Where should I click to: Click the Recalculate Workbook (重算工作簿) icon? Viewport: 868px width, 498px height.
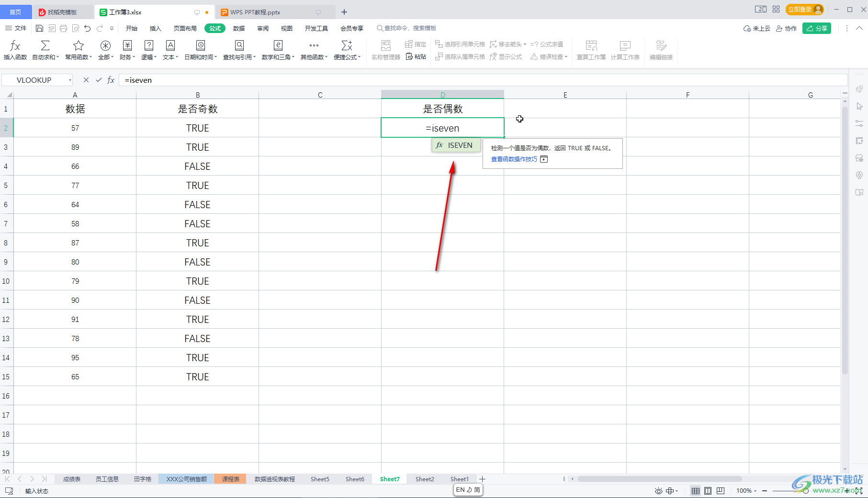[x=591, y=50]
